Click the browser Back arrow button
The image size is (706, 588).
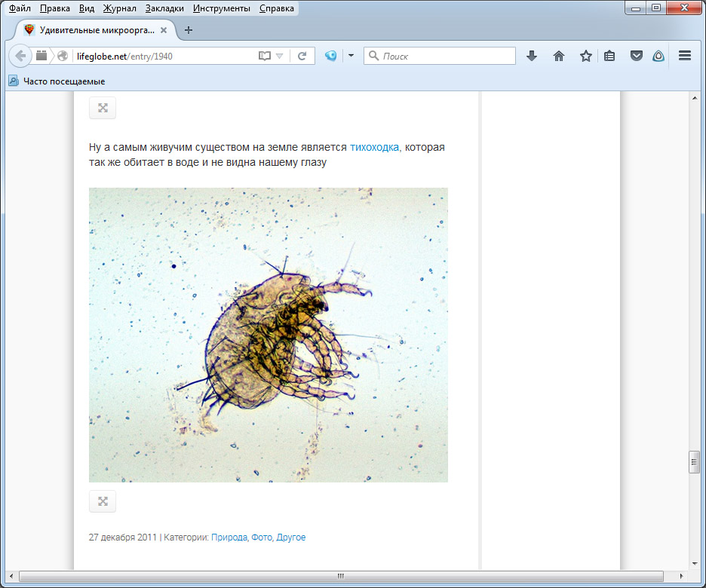(20, 56)
